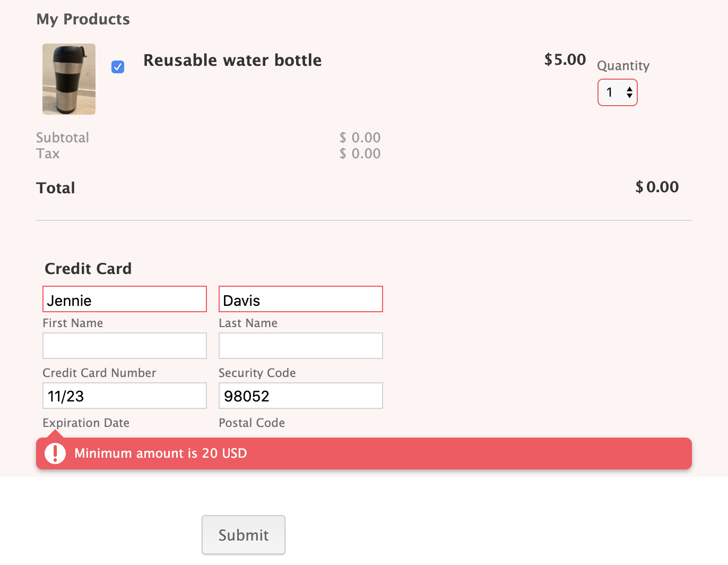Viewport: 728px width, 565px height.
Task: Click the Reusable water bottle product title
Action: coord(232,61)
